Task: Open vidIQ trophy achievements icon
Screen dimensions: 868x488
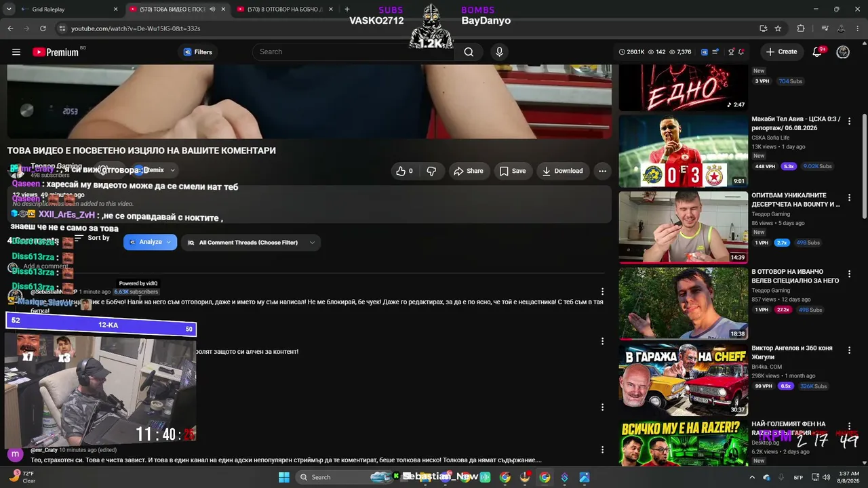Action: point(731,52)
